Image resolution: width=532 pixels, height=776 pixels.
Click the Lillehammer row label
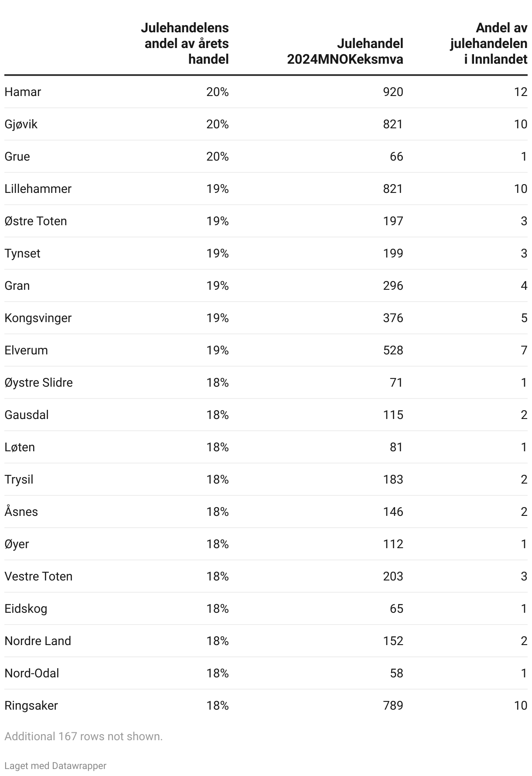(38, 189)
